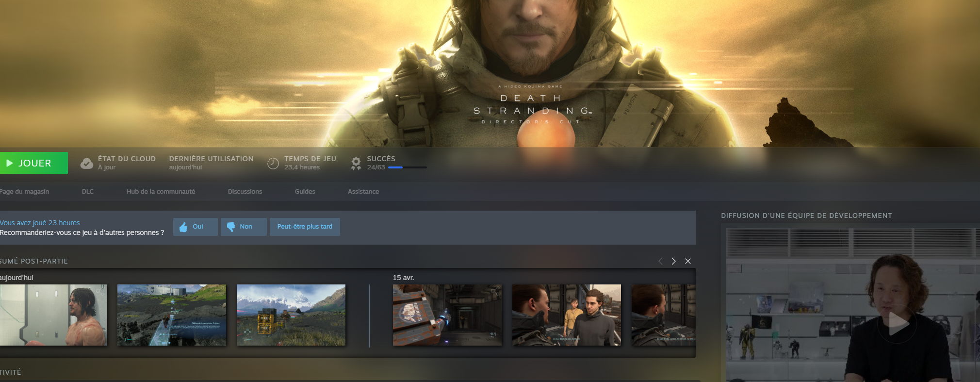Recommend the game with the Oui button

pos(196,227)
